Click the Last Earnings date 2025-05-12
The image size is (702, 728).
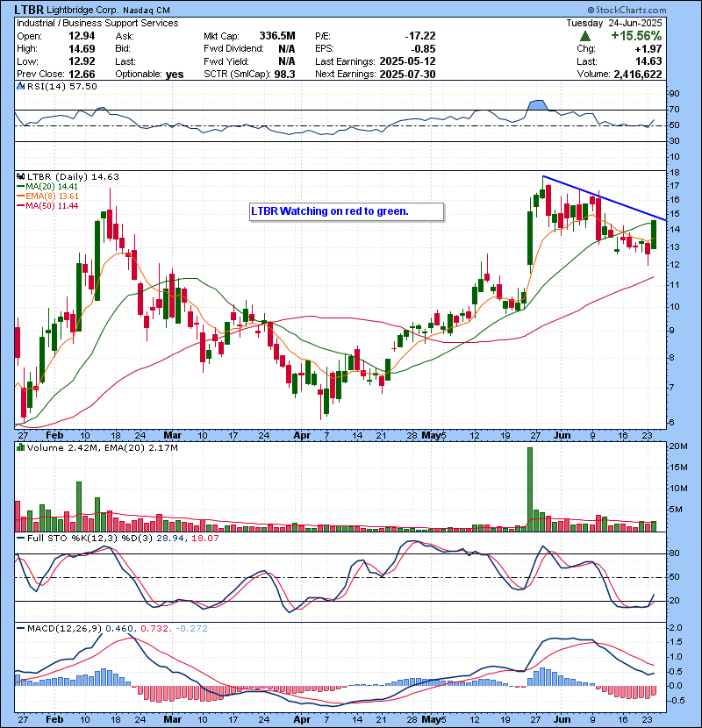point(407,61)
